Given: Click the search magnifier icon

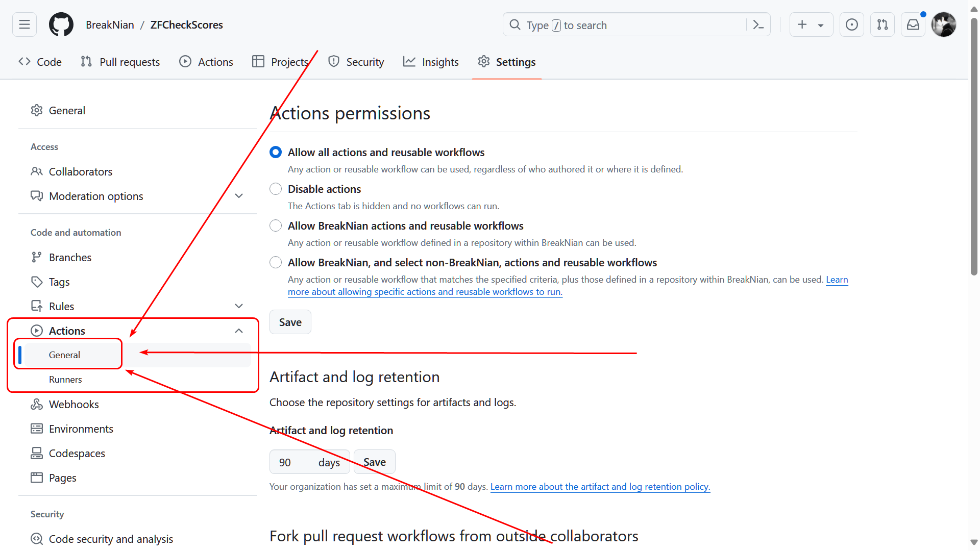Looking at the screenshot, I should [515, 24].
